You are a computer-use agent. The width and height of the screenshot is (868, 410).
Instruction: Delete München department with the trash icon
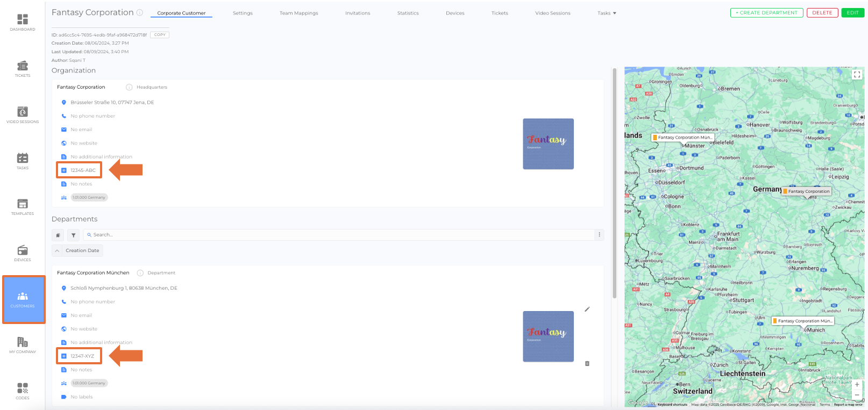[587, 364]
